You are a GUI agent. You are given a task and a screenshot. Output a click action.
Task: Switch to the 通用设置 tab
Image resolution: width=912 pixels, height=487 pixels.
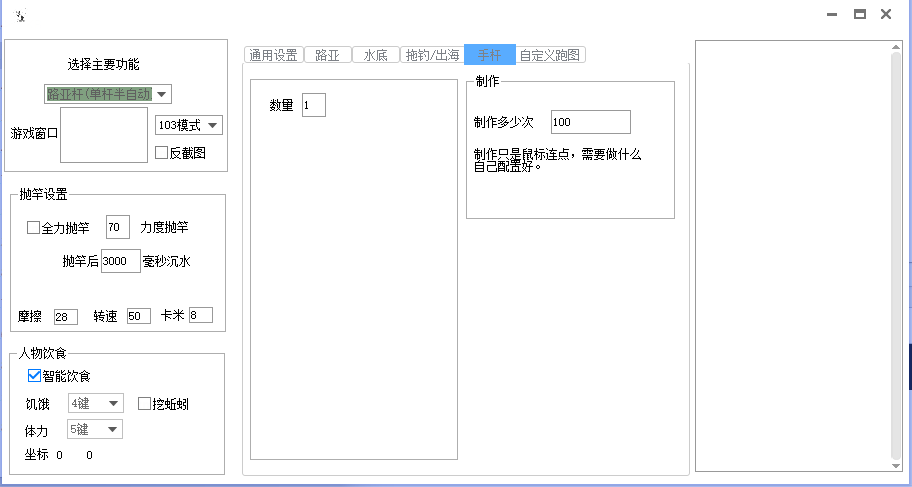click(x=273, y=56)
